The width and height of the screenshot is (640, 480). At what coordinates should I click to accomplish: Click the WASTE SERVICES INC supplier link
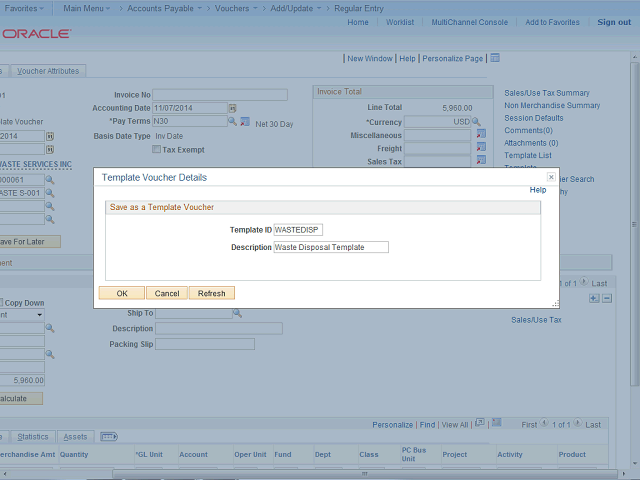tap(36, 164)
